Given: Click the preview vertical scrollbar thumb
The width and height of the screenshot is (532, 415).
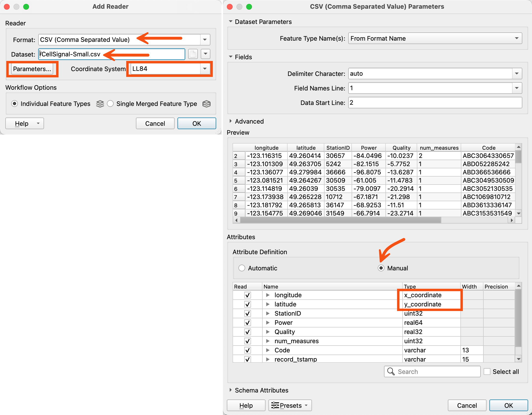Looking at the screenshot, I should pos(519,157).
